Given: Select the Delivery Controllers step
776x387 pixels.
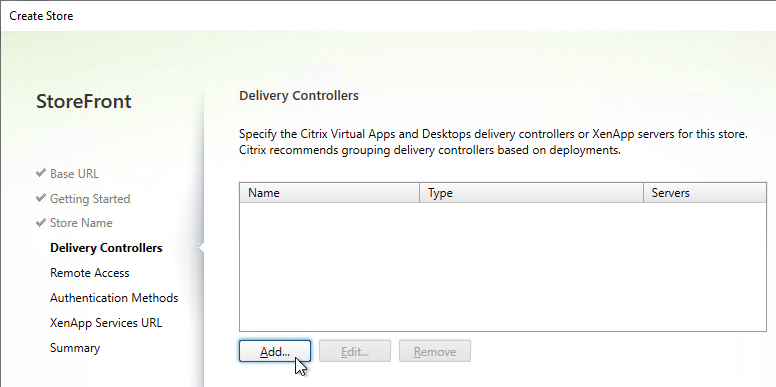Looking at the screenshot, I should [106, 247].
